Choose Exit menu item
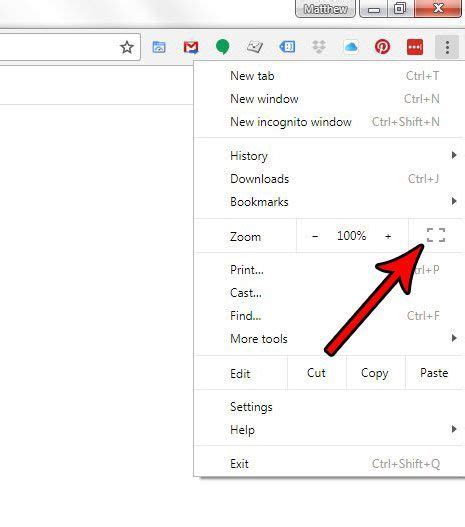 (x=329, y=464)
